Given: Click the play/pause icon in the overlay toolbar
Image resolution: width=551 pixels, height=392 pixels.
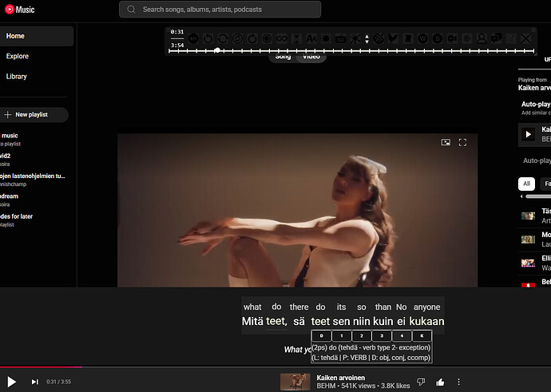Looking at the screenshot, I should [x=193, y=38].
